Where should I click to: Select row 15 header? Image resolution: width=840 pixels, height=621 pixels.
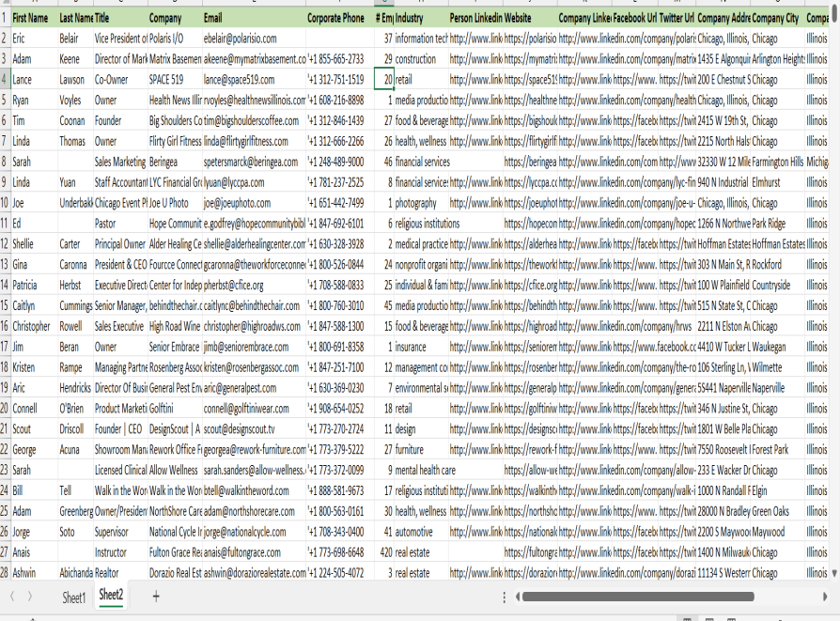point(5,306)
